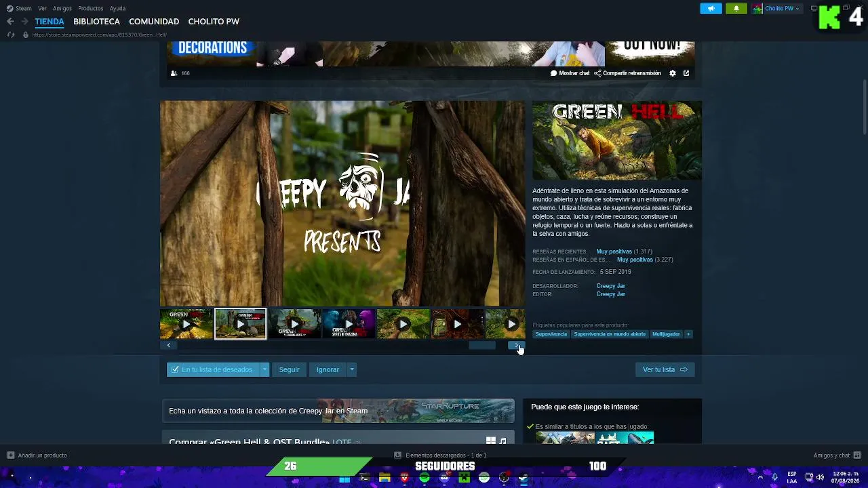Click the Multijugador tag
The image size is (868, 488).
point(666,334)
